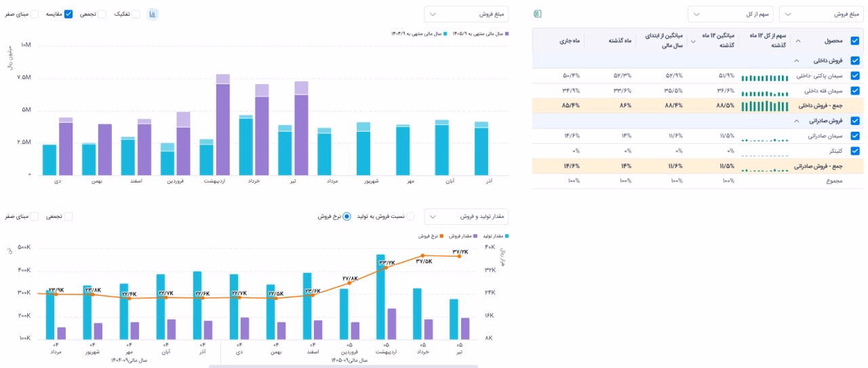Select the «نرخ فروش» radio button
The width and height of the screenshot is (868, 368).
pyautogui.click(x=347, y=217)
